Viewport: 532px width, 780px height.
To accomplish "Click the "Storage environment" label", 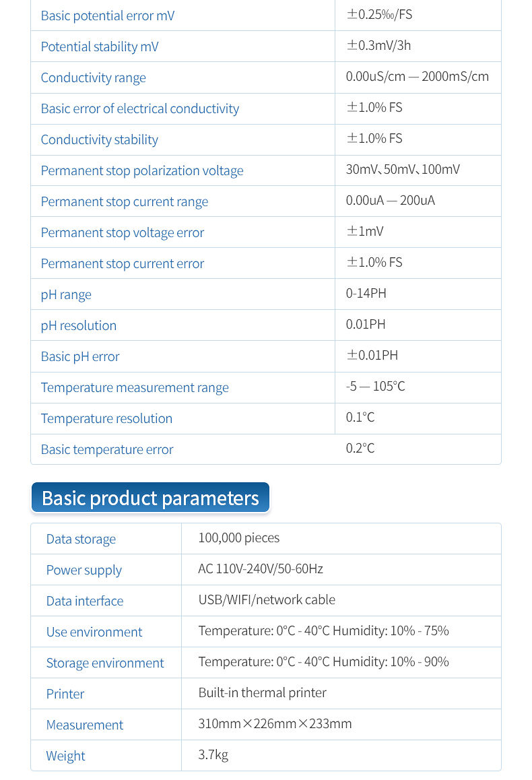I will tap(105, 663).
